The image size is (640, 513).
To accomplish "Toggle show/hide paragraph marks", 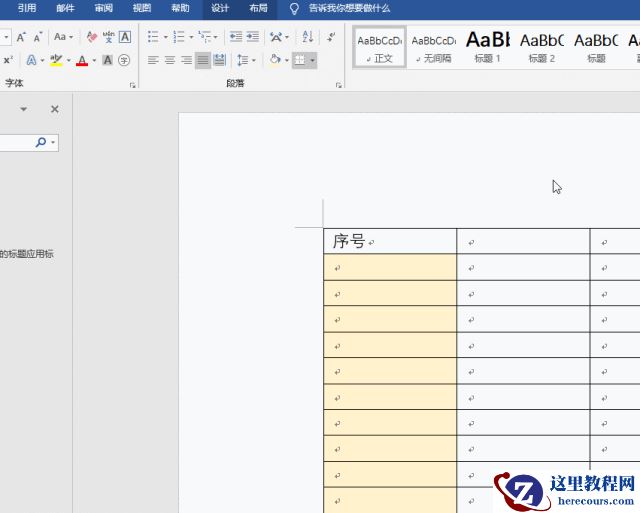I will pyautogui.click(x=331, y=37).
